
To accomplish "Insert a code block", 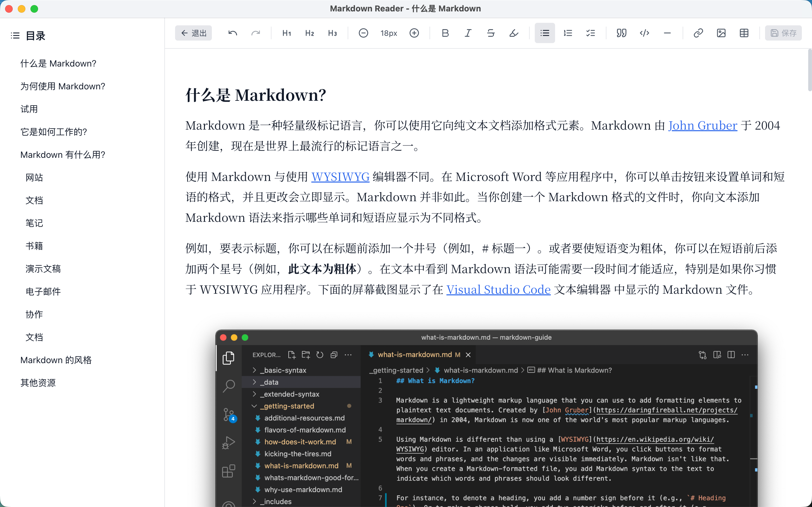I will coord(644,33).
